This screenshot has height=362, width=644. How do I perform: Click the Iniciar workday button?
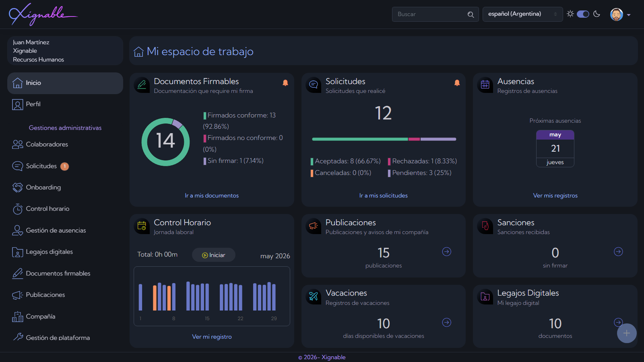coord(214,255)
